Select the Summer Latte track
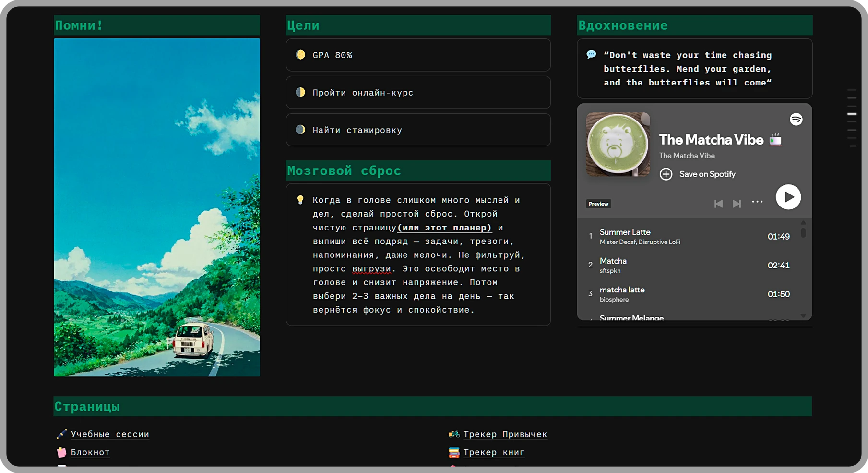The height and width of the screenshot is (473, 868). coord(625,232)
